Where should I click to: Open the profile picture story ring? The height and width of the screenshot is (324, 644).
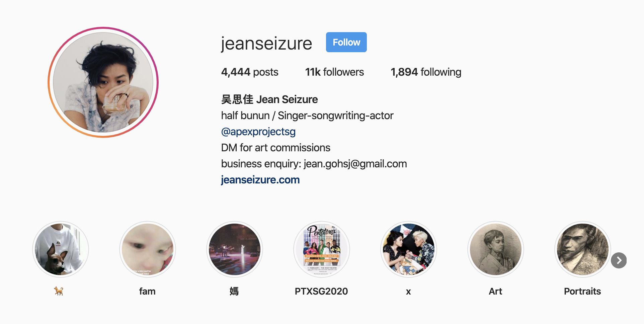coord(103,82)
